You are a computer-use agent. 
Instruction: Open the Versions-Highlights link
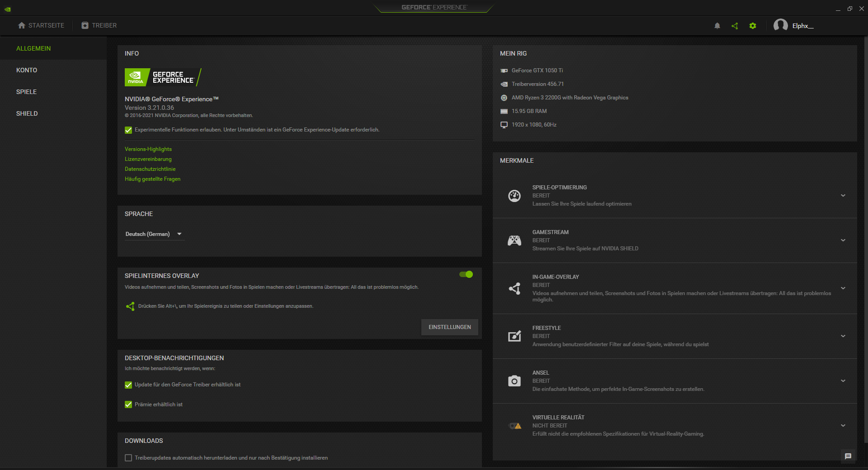click(148, 149)
